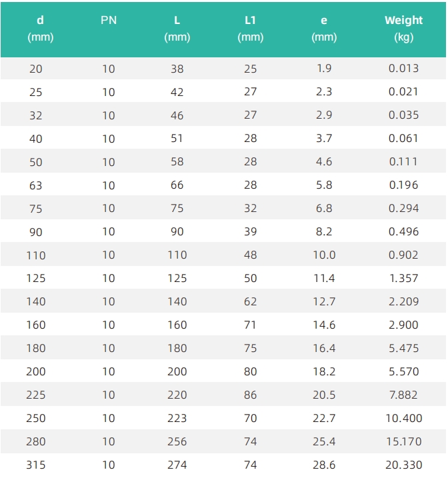Click the PN column header
This screenshot has height=490, width=448.
pyautogui.click(x=109, y=20)
